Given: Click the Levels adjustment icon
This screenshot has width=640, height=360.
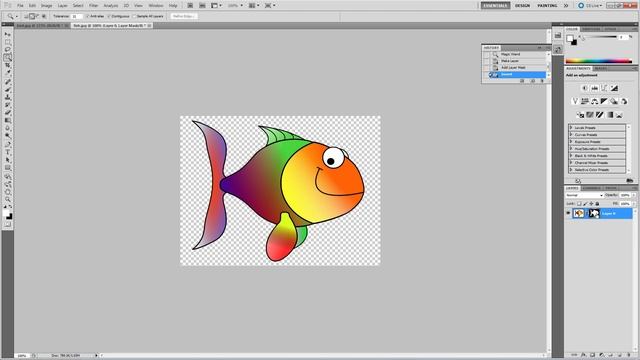Looking at the screenshot, I should pos(594,88).
